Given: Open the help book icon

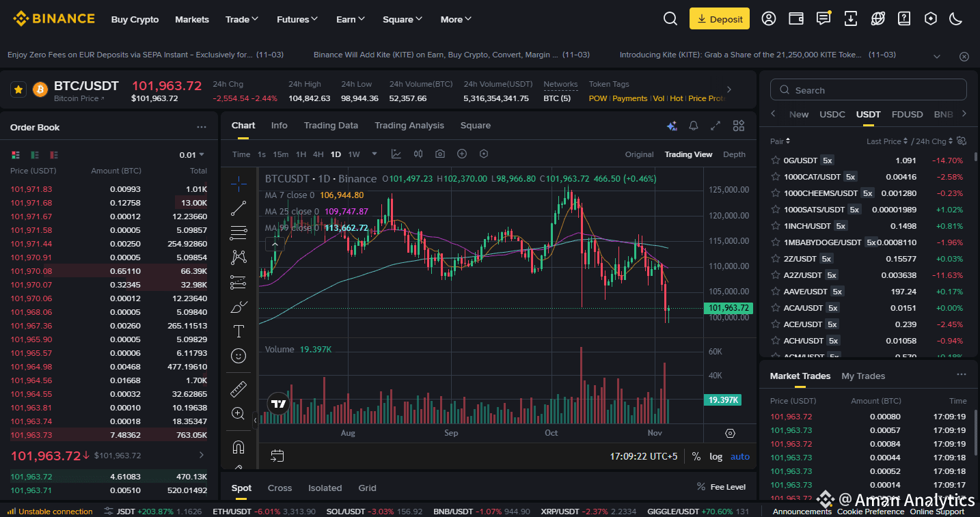Looking at the screenshot, I should pyautogui.click(x=904, y=19).
